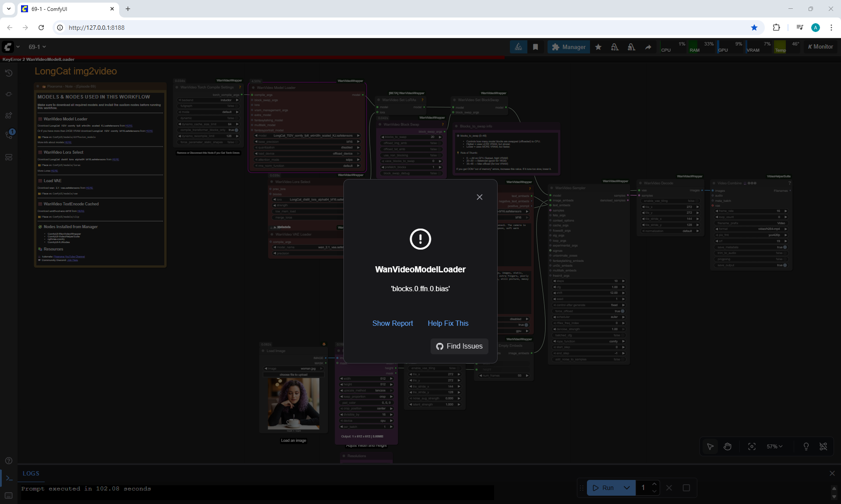The width and height of the screenshot is (841, 504).
Task: Close the WanVideoModelLoader error dialog
Action: coord(479,197)
